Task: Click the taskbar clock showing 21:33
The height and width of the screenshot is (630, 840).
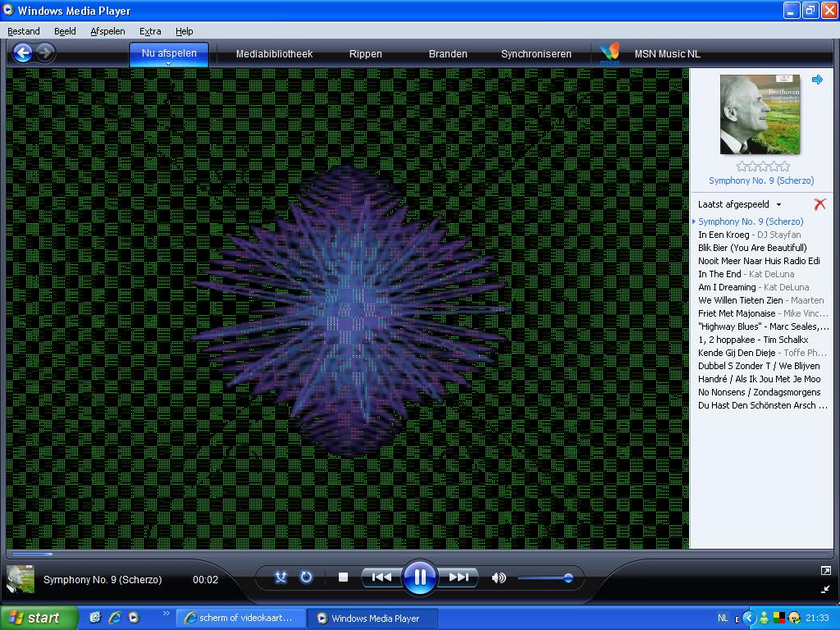Action: (x=817, y=619)
